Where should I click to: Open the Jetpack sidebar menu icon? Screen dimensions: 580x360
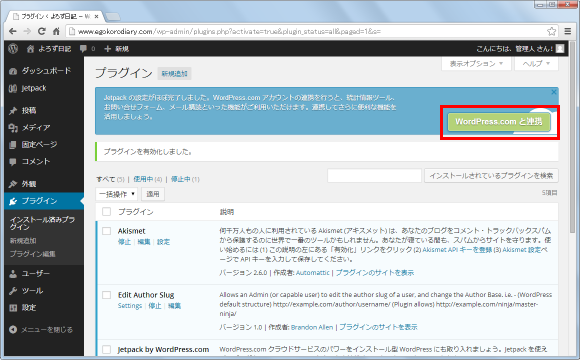pyautogui.click(x=13, y=88)
